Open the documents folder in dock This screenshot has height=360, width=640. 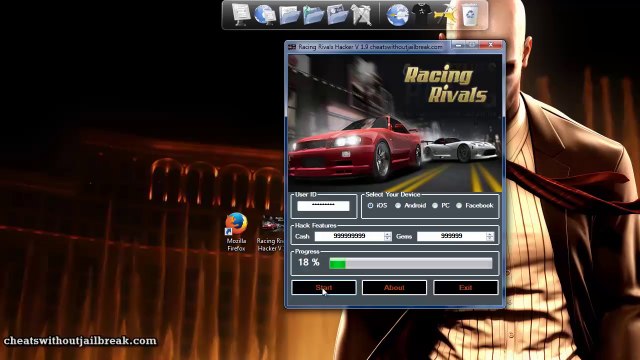(x=289, y=15)
